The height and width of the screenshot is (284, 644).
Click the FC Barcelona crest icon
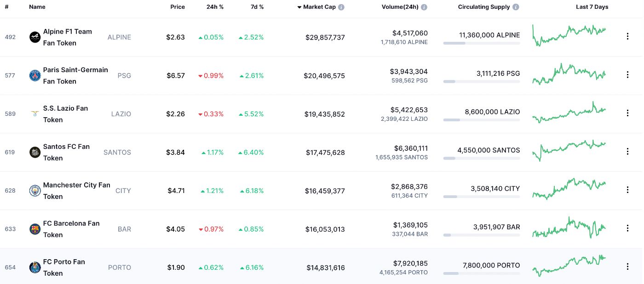click(34, 229)
